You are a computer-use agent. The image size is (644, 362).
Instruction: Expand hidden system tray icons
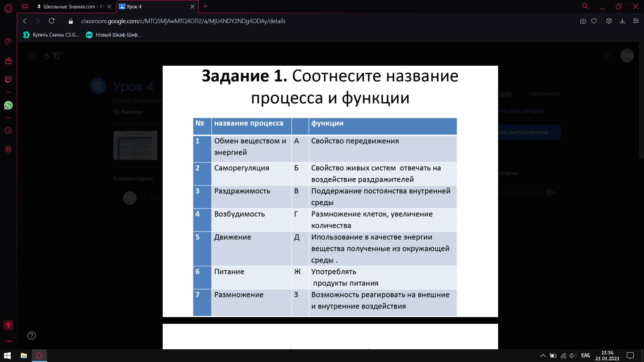pyautogui.click(x=543, y=356)
